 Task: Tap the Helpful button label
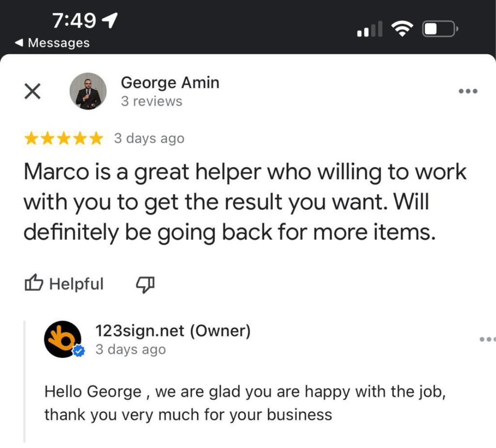click(x=76, y=284)
